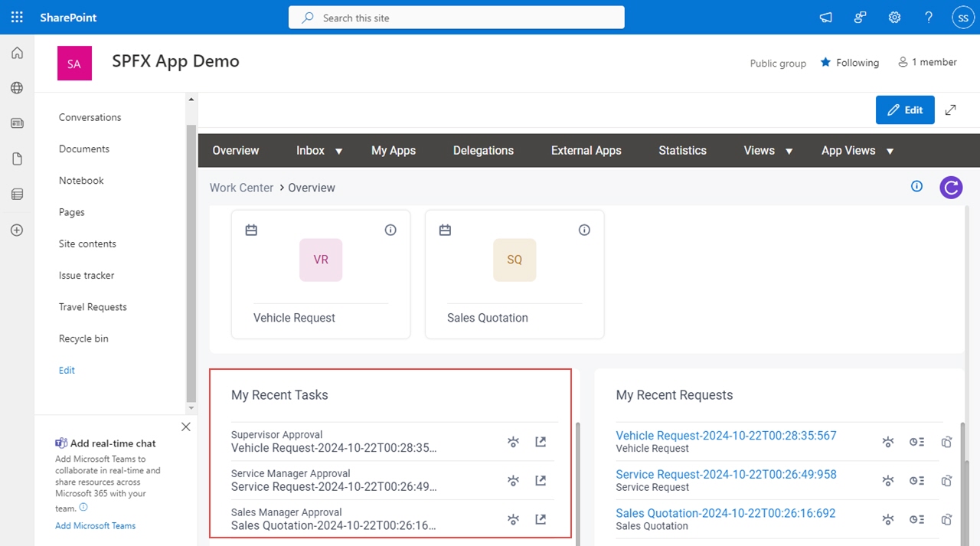Click the blue Edit page button
The image size is (980, 546).
tap(905, 110)
